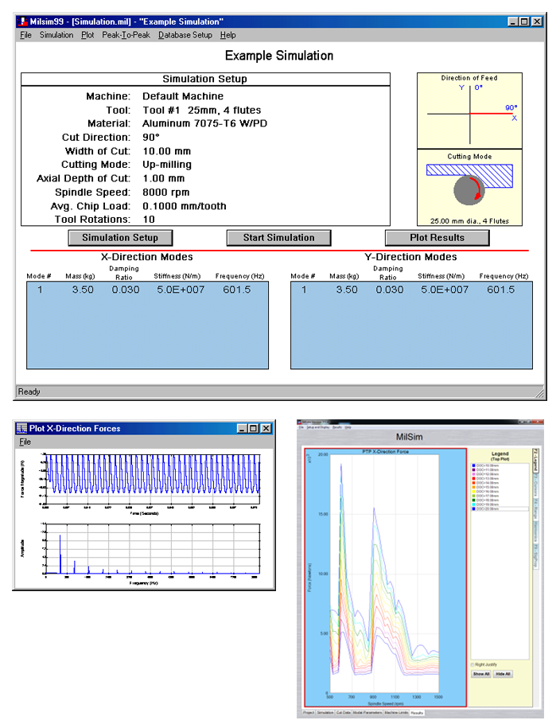Click Y-Direction damping ratio 0.030
Screen dimensions: 560x728
pos(390,290)
